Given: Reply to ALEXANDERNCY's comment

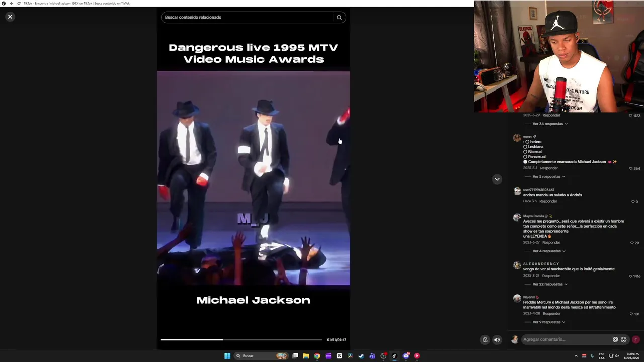Looking at the screenshot, I should [551, 276].
